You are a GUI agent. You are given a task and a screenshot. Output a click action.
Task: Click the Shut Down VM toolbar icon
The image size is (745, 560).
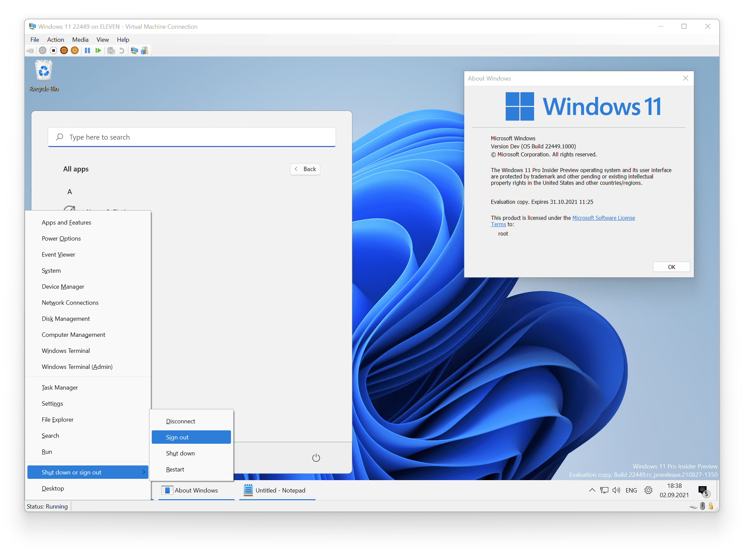(x=64, y=50)
